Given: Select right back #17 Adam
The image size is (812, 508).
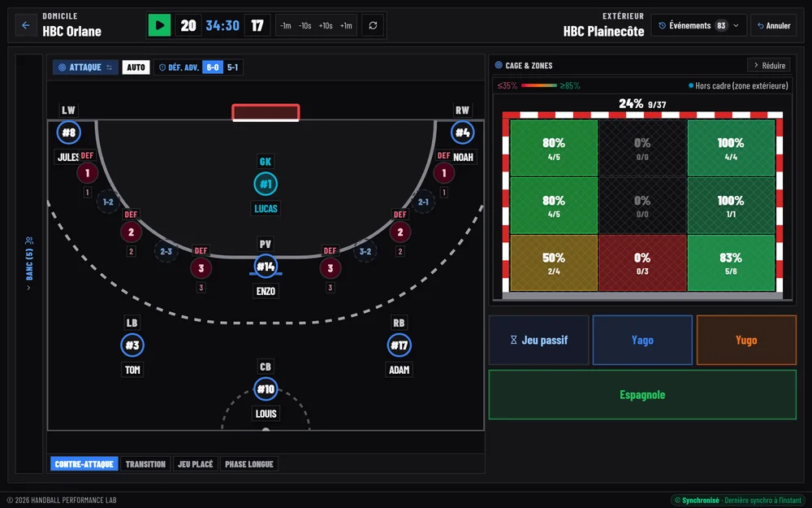Looking at the screenshot, I should coord(400,345).
